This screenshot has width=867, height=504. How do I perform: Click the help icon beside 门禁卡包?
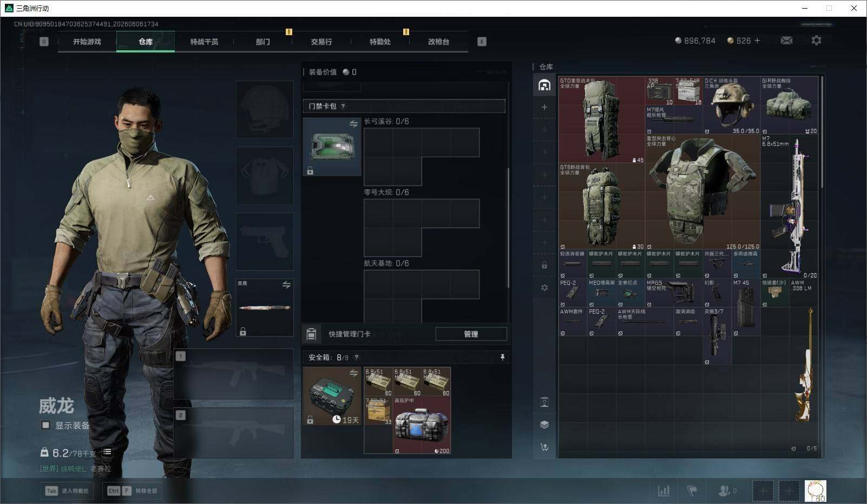point(343,107)
